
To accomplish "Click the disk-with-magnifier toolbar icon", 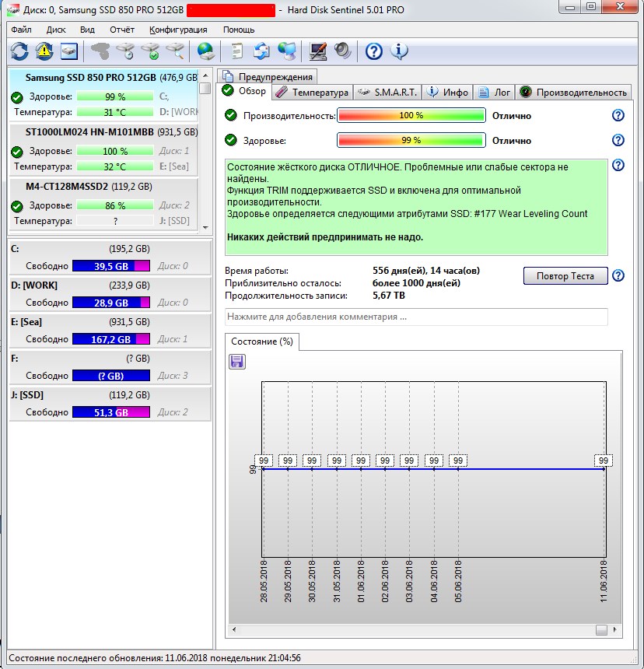I will 176,51.
